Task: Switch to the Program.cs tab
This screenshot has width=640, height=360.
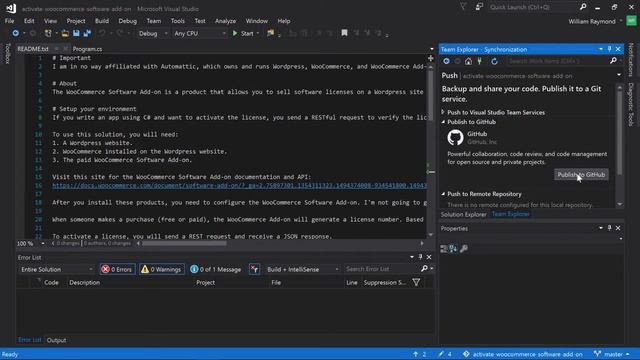Action: [87, 49]
